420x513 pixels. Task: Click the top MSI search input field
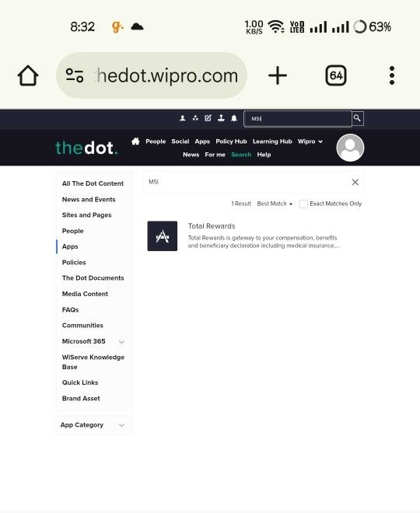[298, 118]
